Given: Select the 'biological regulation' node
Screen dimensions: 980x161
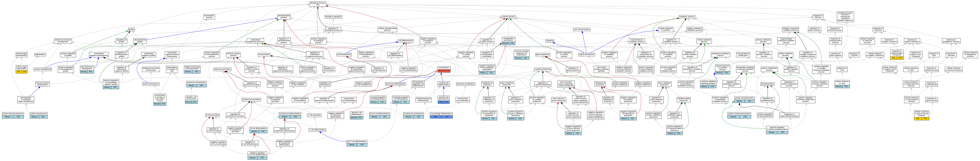Looking at the screenshot, I should (333, 17).
